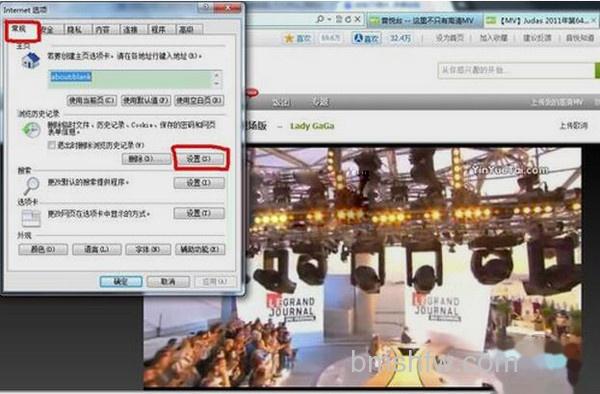This screenshot has width=600, height=394.
Task: Click the blue artist 喜欢 button
Action: 366,38
